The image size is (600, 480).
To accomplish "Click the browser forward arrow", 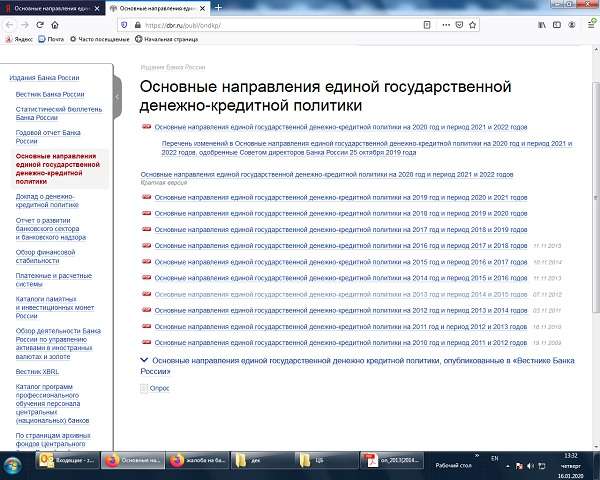I will 25,25.
